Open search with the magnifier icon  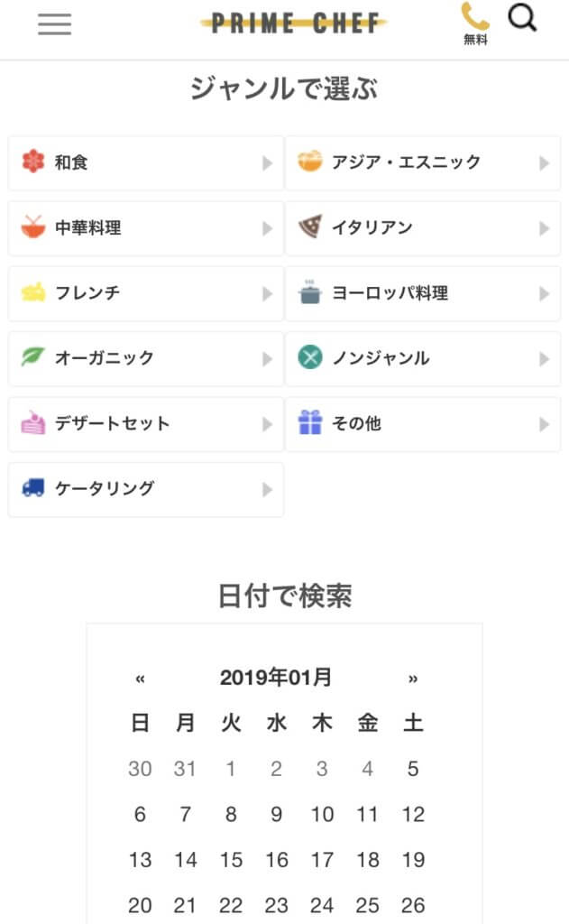click(522, 18)
